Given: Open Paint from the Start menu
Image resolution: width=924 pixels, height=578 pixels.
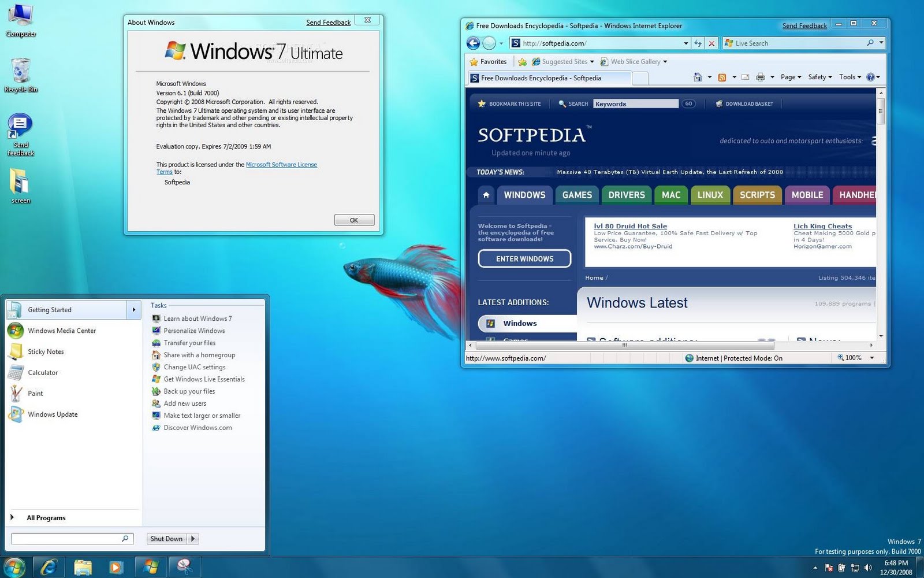Looking at the screenshot, I should (35, 393).
